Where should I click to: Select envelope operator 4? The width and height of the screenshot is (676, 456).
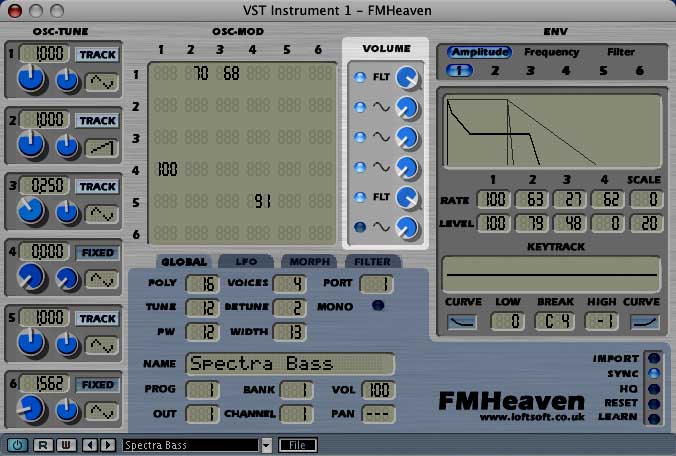click(x=566, y=70)
